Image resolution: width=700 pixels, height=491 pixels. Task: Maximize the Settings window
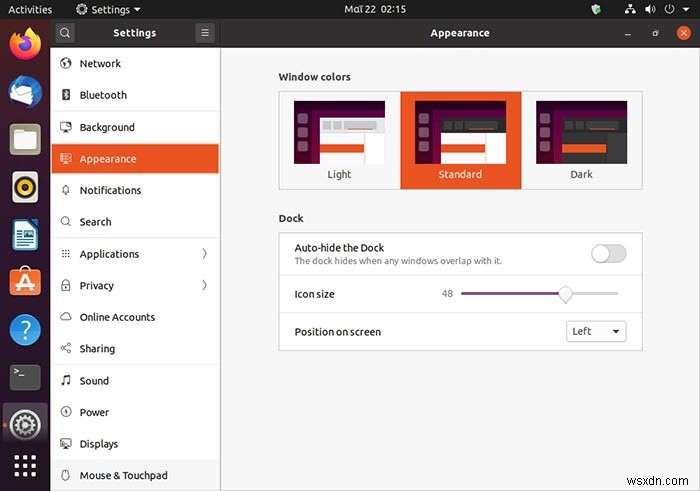click(655, 33)
